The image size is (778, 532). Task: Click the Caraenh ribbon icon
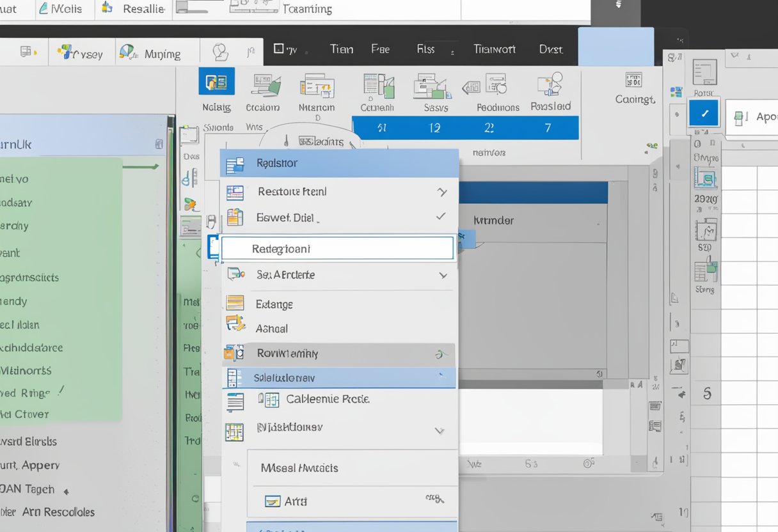pos(377,86)
